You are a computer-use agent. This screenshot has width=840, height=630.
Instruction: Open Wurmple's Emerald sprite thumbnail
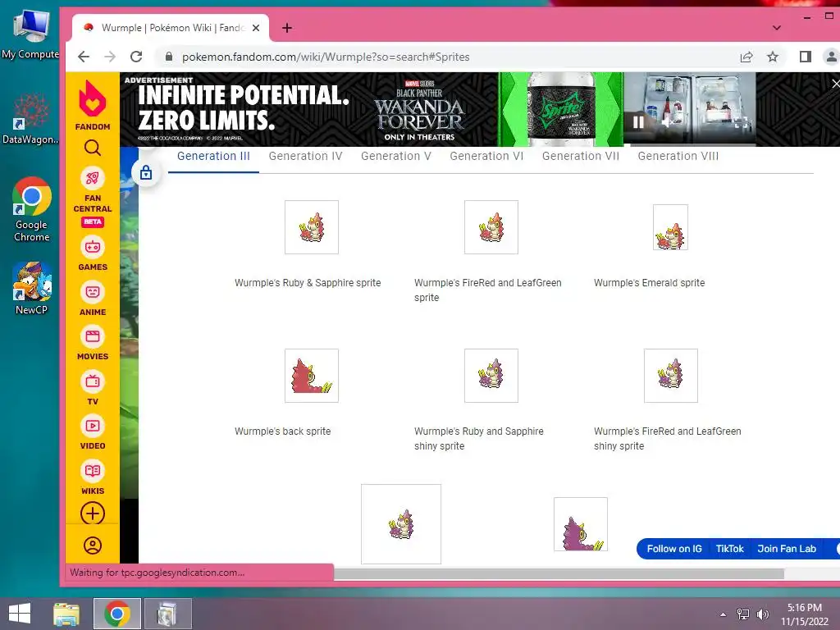coord(670,227)
